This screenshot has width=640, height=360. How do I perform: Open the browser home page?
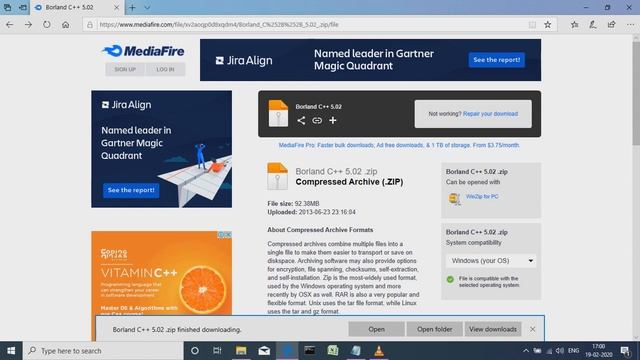(x=65, y=24)
